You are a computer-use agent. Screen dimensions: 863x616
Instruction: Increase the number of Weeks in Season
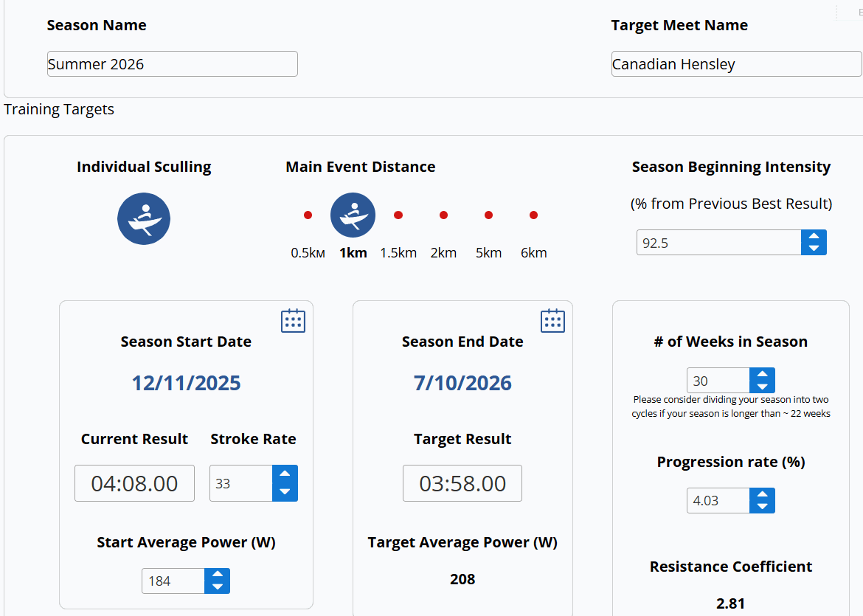762,374
